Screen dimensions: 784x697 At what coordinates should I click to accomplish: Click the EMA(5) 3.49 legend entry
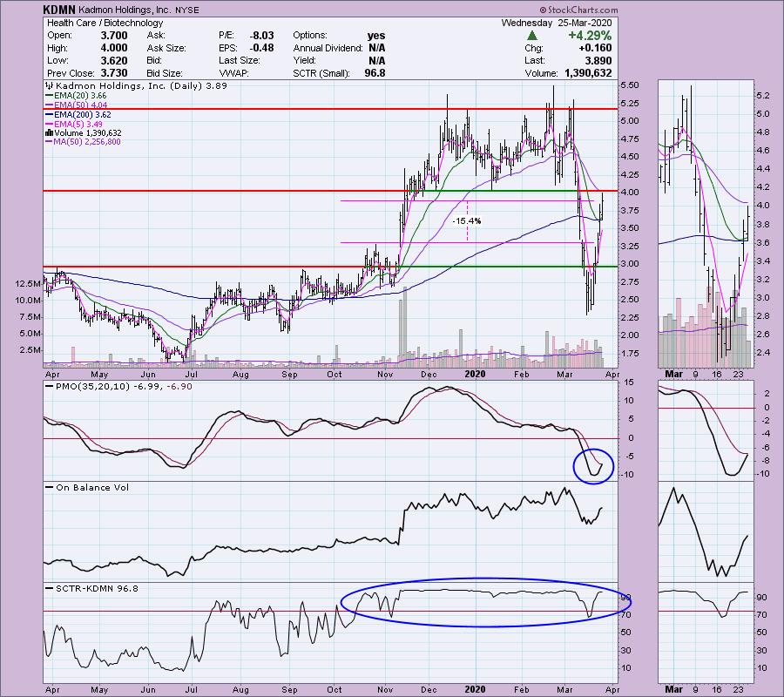(74, 124)
